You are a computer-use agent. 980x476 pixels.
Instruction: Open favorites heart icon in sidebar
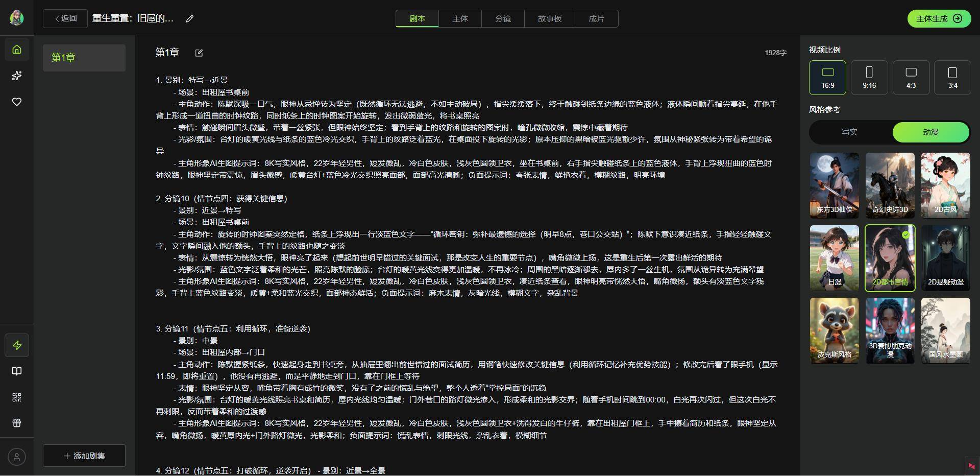click(17, 102)
